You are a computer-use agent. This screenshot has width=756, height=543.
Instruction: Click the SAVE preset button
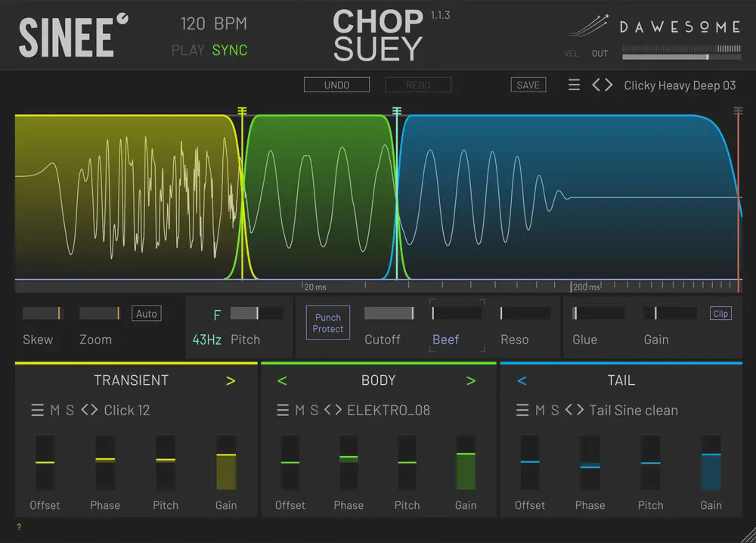tap(528, 85)
